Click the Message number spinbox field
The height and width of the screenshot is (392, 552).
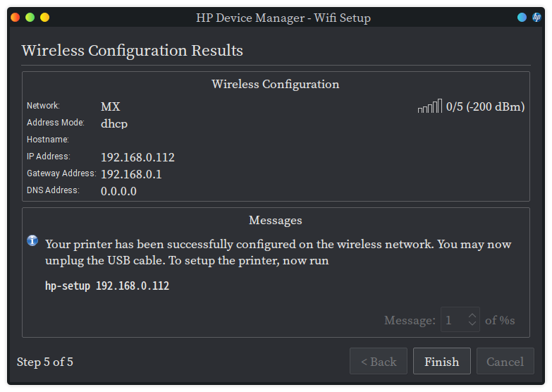click(453, 320)
